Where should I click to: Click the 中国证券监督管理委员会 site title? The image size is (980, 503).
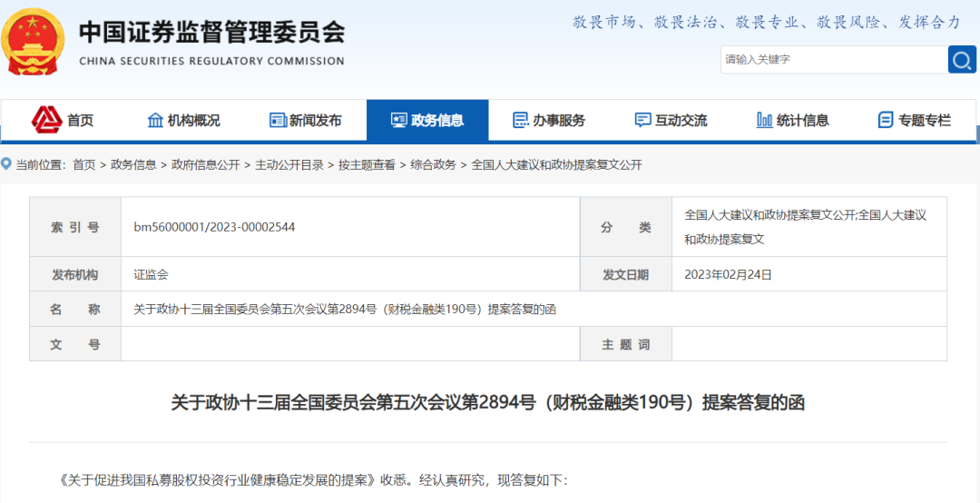point(211,33)
